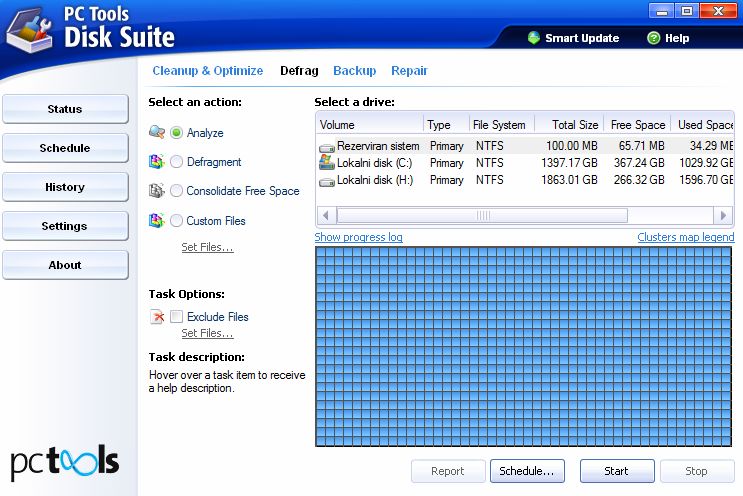
Task: Click the Defragment action icon
Action: coord(157,162)
